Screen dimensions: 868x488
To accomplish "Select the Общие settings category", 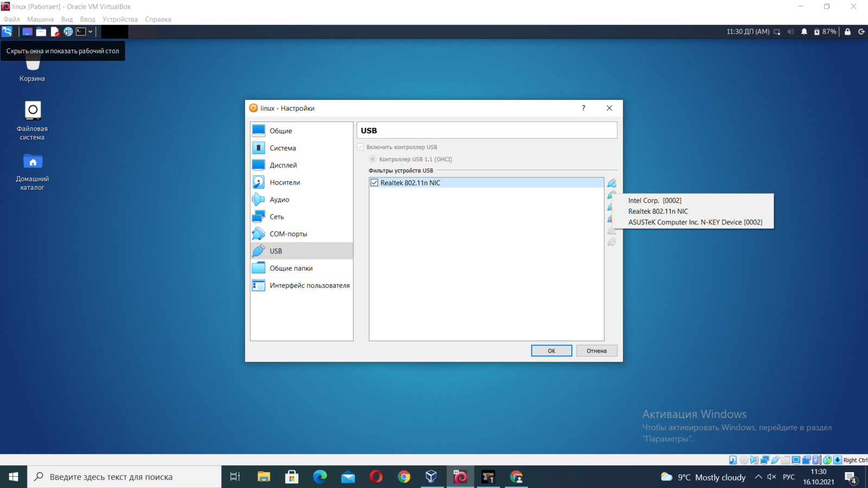I will click(302, 131).
